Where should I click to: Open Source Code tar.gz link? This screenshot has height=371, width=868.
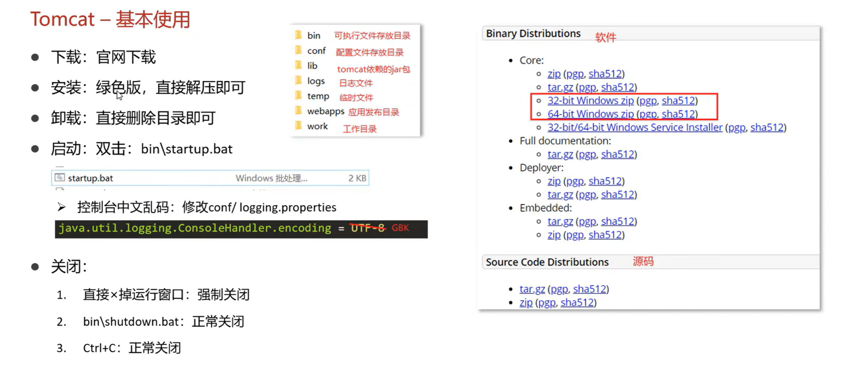click(532, 289)
